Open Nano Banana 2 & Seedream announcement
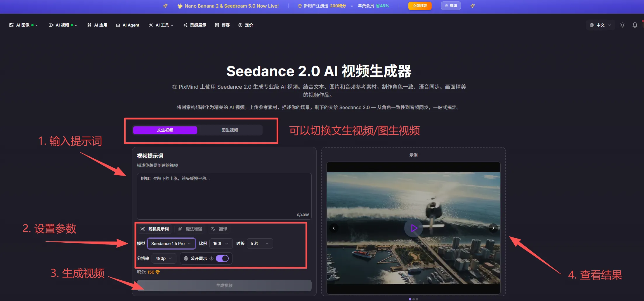The image size is (644, 301). pos(228,6)
